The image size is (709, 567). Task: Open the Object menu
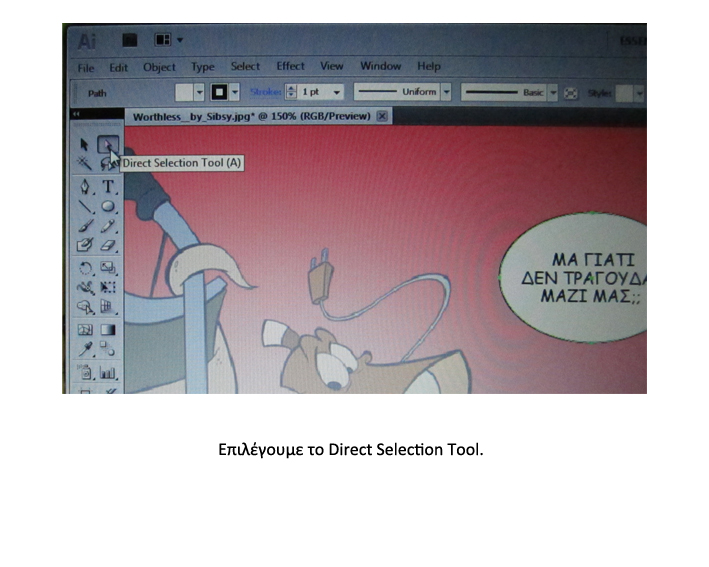click(159, 67)
